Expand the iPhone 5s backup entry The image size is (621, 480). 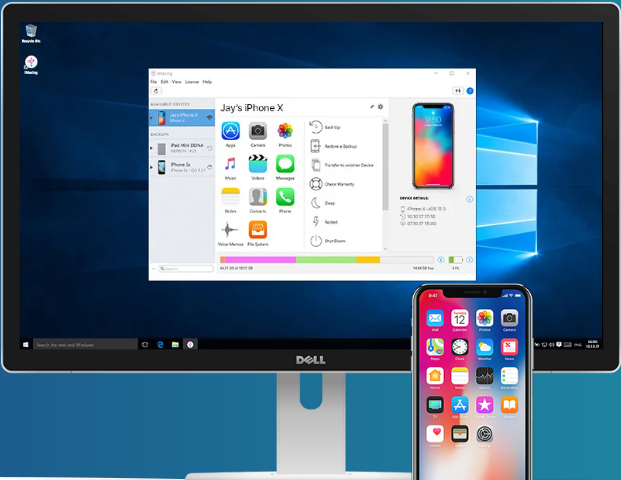click(151, 167)
